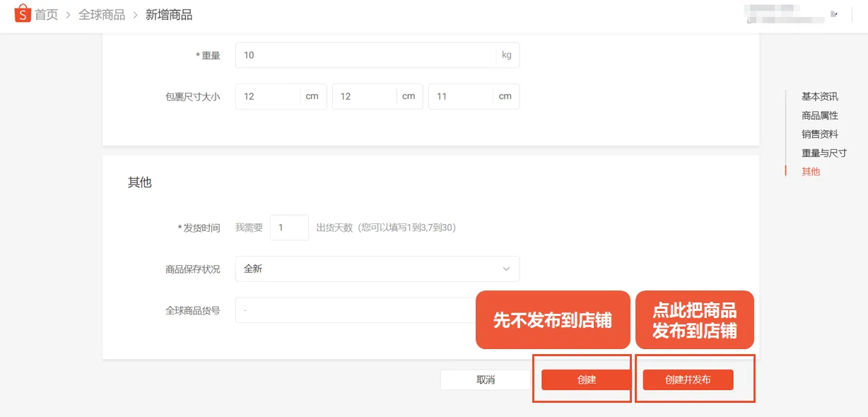
Task: Click the 创建并发布 button
Action: pos(688,380)
